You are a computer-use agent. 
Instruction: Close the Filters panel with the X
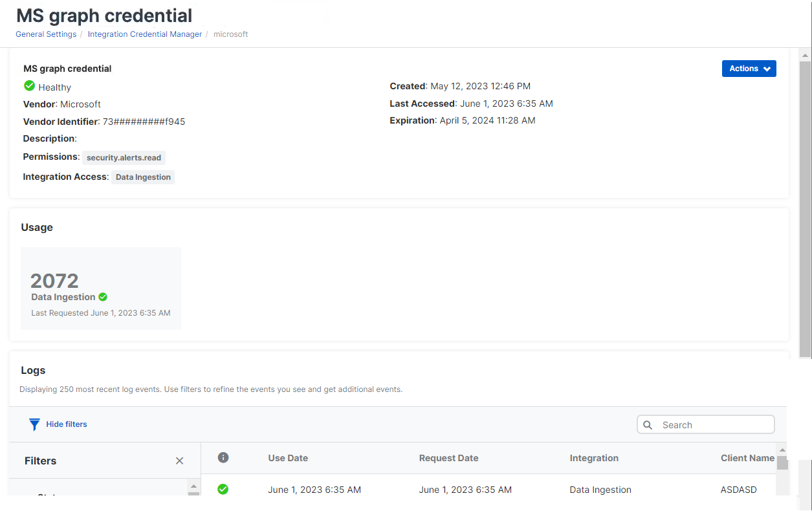[x=179, y=461]
